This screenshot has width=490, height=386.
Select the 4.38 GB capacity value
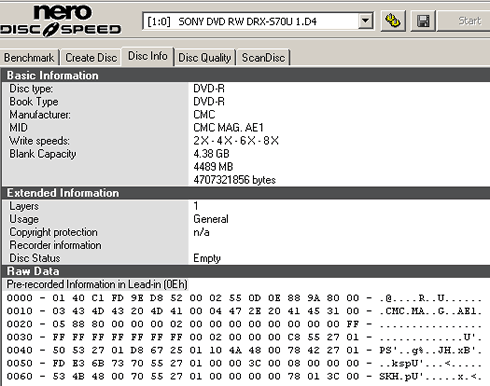(211, 154)
